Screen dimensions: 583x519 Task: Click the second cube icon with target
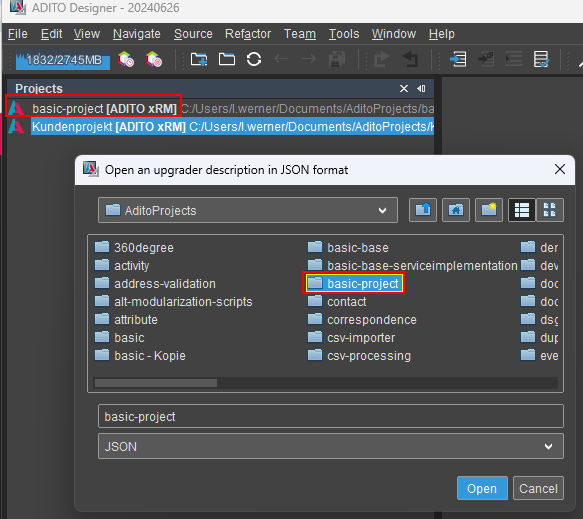click(154, 59)
